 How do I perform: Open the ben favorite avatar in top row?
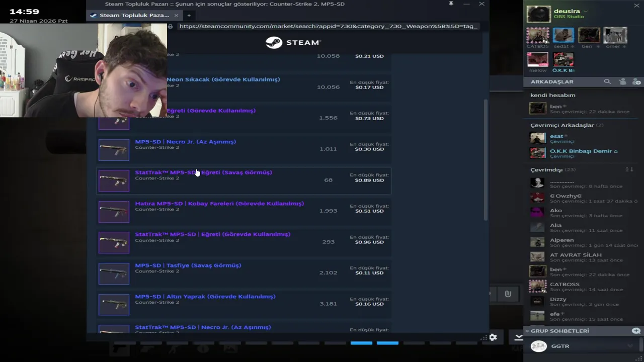[x=589, y=35]
